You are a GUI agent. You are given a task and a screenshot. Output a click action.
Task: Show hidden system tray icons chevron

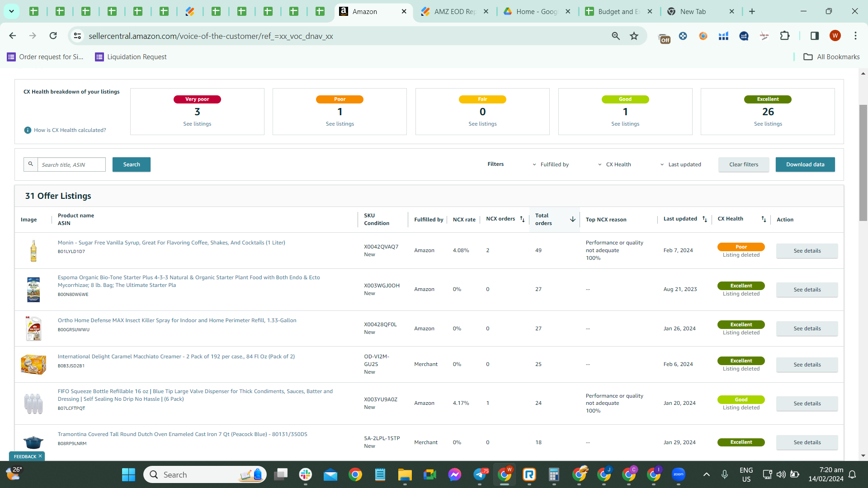tap(707, 474)
